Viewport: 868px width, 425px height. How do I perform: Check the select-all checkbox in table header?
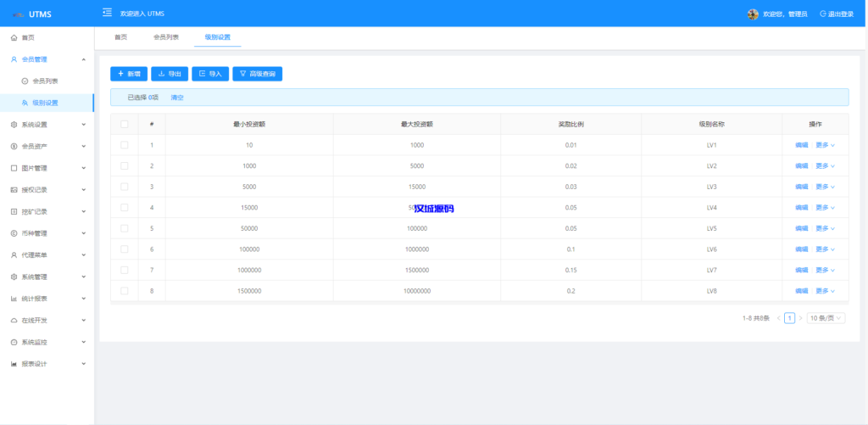pos(125,124)
